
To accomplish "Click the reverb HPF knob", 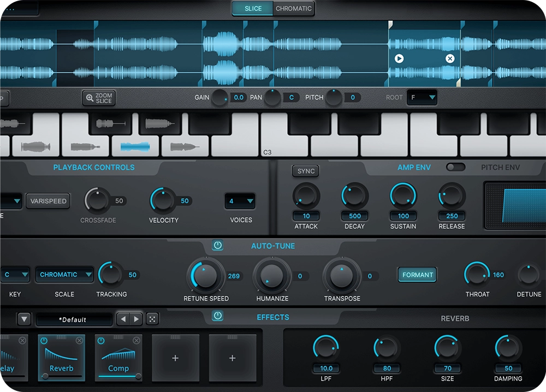I will (387, 348).
